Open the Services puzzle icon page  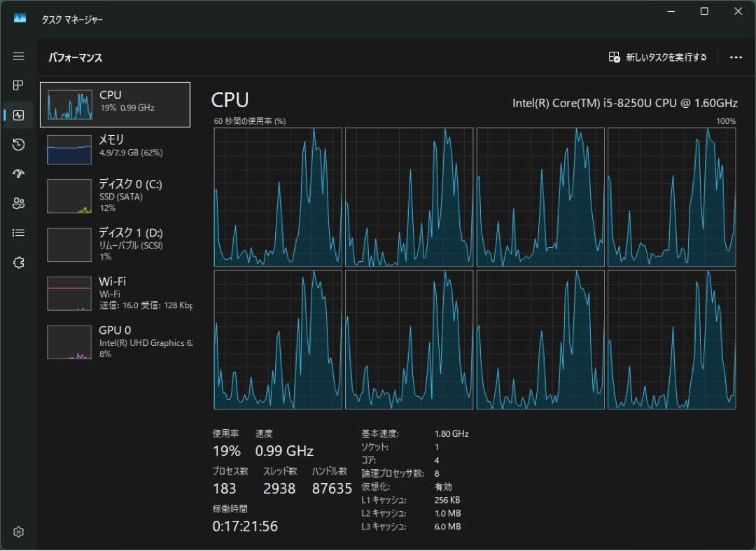pyautogui.click(x=19, y=263)
